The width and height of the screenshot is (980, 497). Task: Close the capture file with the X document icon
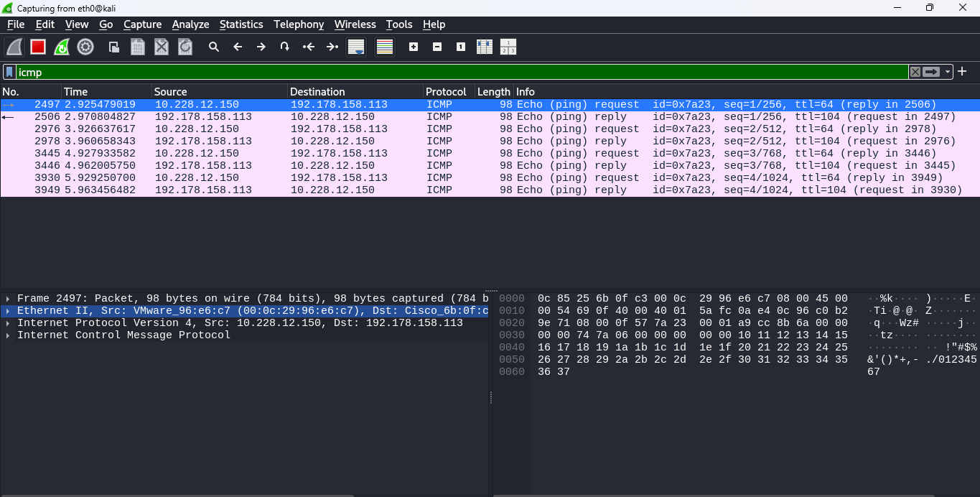[162, 47]
